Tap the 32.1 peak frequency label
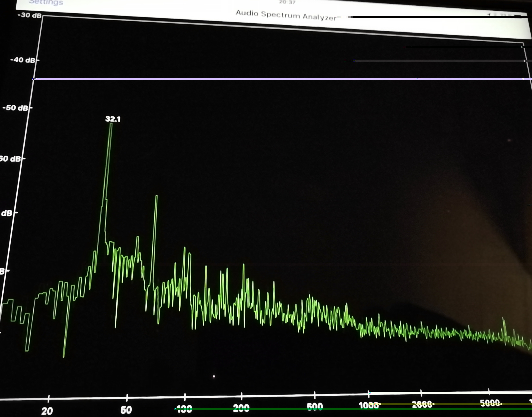 (113, 119)
